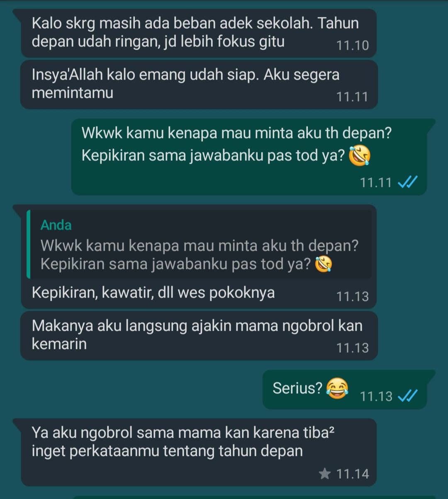The image size is (448, 499).
Task: Select the 'Kepikiran, kawatir, dll wes pokoknya' text
Action: tap(153, 293)
